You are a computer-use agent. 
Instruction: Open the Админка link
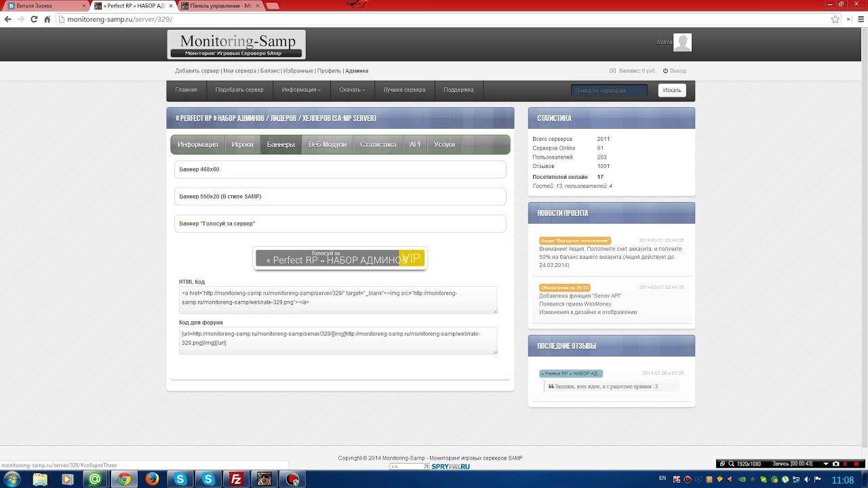click(357, 70)
